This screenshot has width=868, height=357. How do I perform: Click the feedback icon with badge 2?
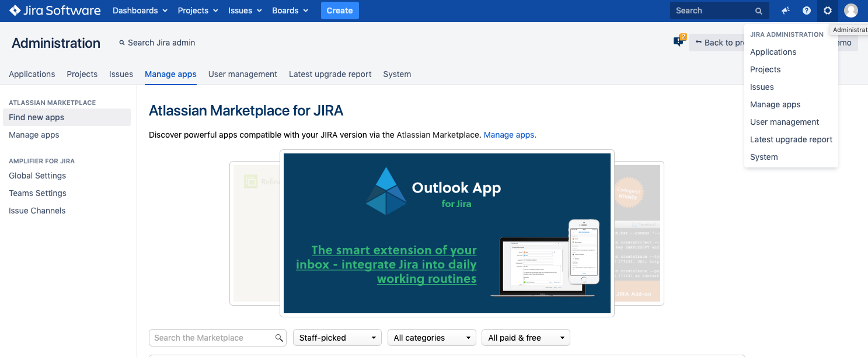pyautogui.click(x=678, y=41)
